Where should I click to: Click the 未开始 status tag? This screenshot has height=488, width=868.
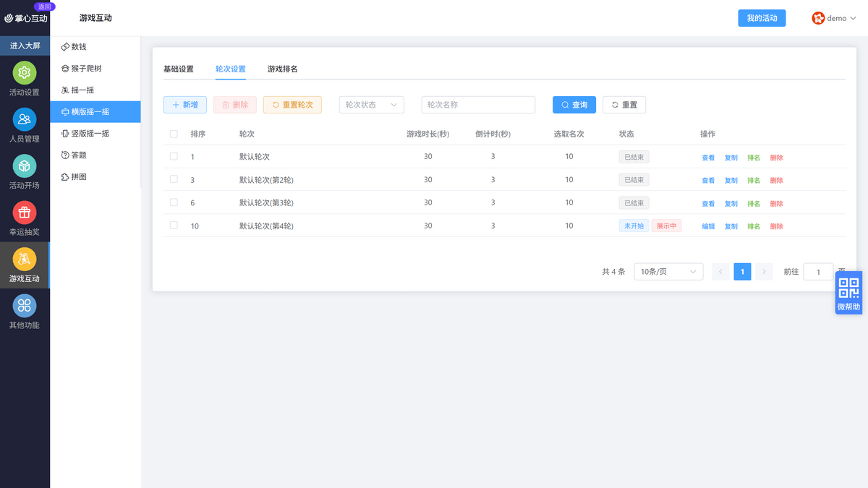click(634, 226)
